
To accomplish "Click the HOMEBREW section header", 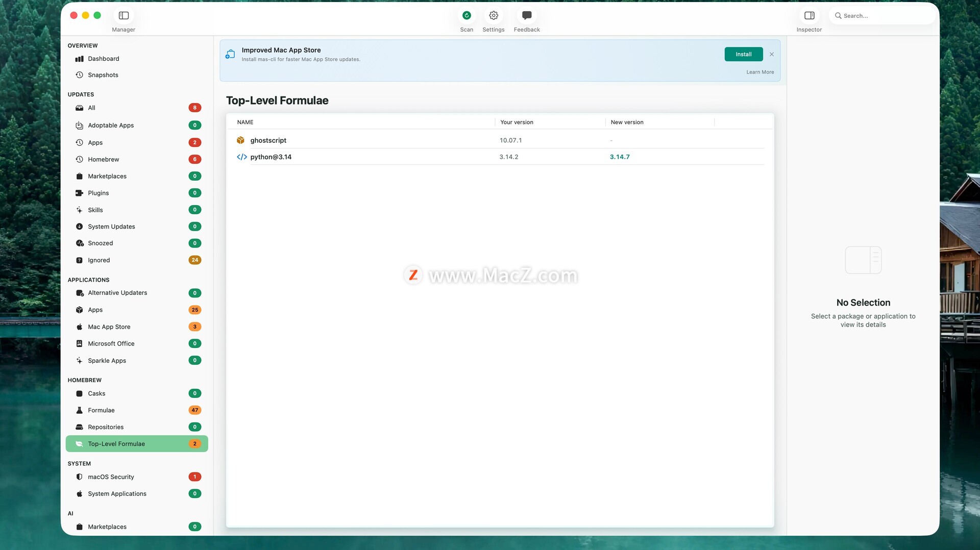I will pyautogui.click(x=85, y=381).
